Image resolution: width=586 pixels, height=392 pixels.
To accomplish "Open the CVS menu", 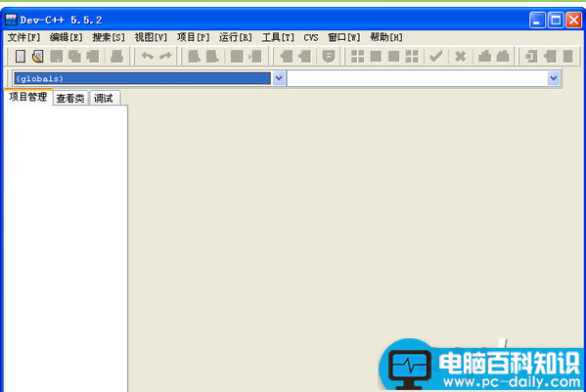I will tap(311, 37).
